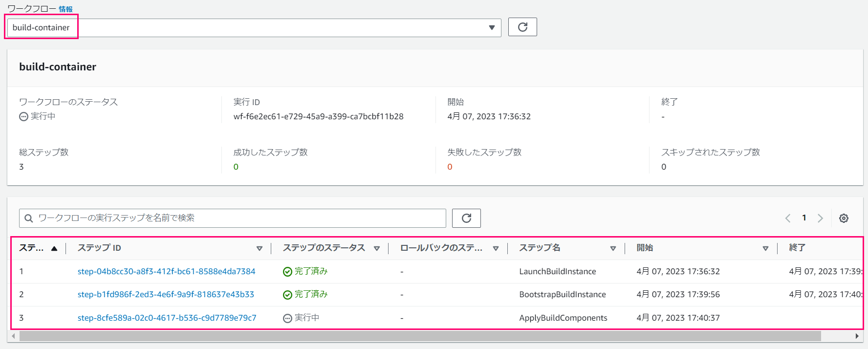Sort by step number column ascending arrow
The width and height of the screenshot is (868, 349).
(x=54, y=248)
